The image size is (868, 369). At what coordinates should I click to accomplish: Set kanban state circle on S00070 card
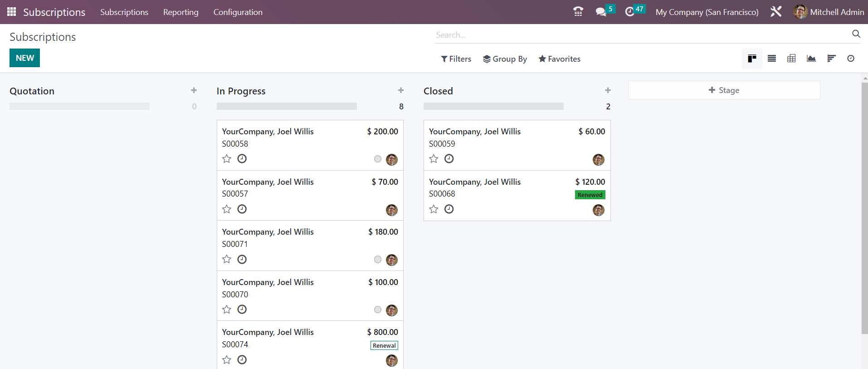(x=378, y=310)
